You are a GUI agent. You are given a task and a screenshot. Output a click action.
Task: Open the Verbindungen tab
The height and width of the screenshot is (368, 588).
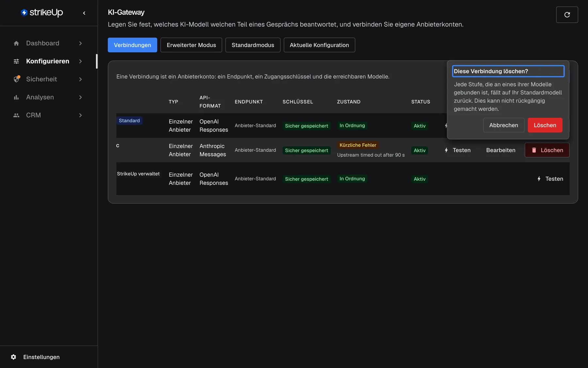[132, 45]
